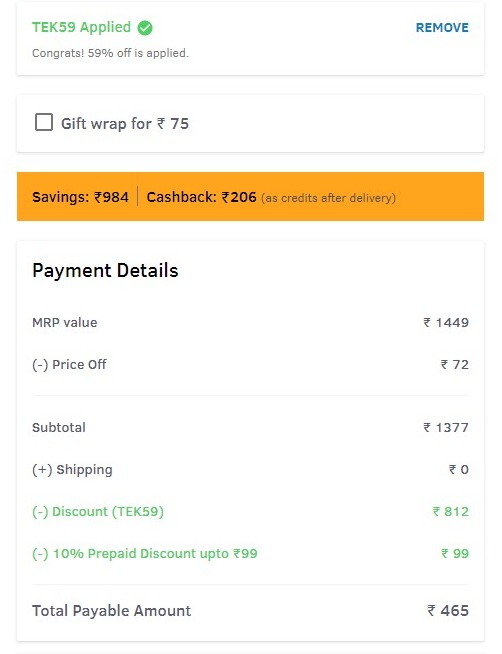Screen dimensions: 502x654
Task: Click the Shipping row label
Action: [72, 470]
